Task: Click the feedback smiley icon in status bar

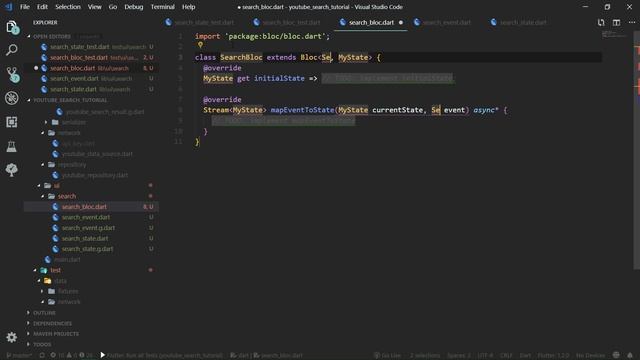Action: coord(616,355)
